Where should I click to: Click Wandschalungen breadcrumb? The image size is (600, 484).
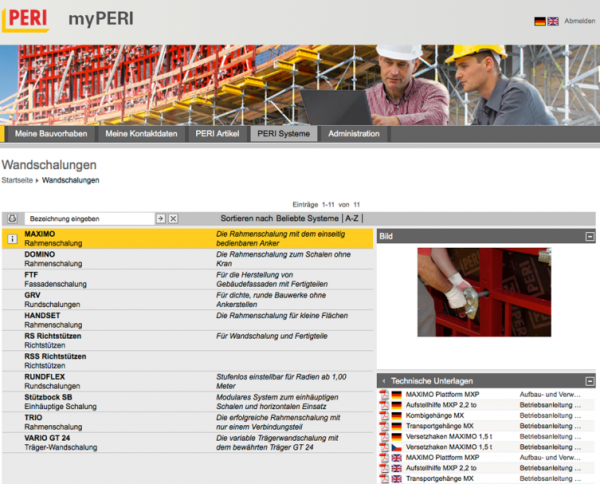[70, 180]
